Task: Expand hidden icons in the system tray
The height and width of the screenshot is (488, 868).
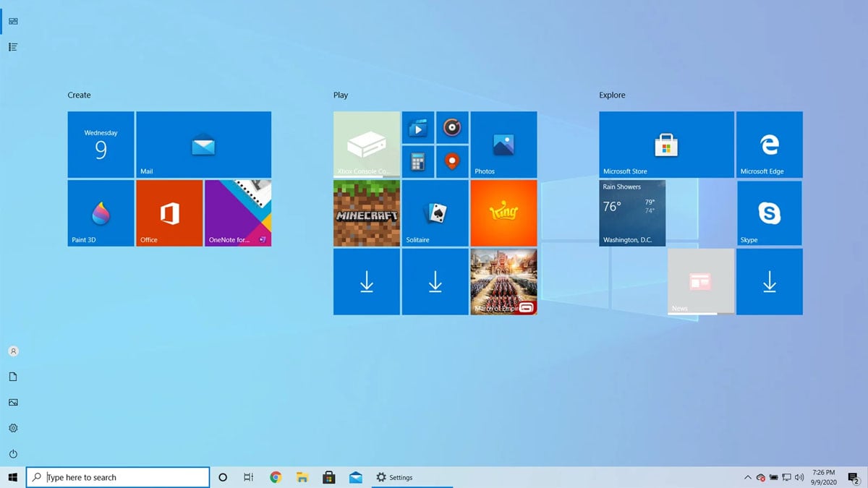Action: tap(748, 477)
